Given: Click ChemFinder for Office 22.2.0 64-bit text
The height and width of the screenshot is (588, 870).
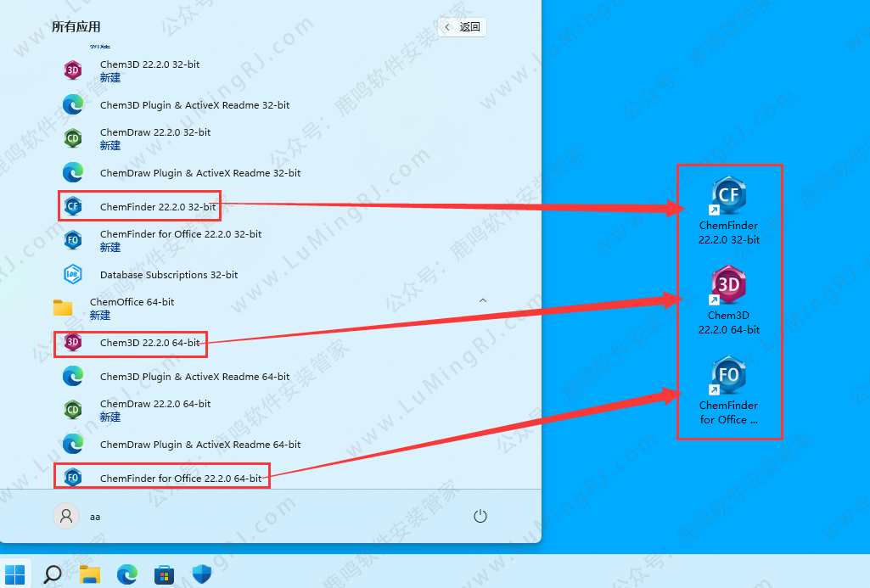Looking at the screenshot, I should tap(181, 478).
